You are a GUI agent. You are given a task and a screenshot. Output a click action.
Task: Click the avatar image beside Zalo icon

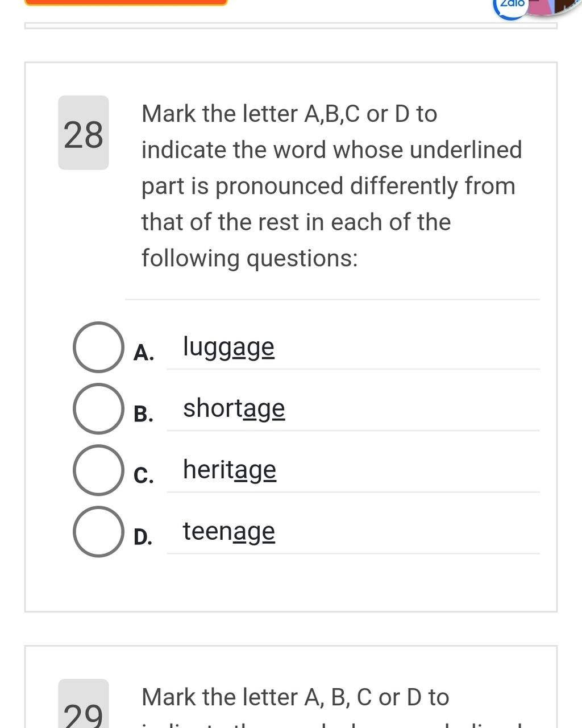pyautogui.click(x=554, y=7)
